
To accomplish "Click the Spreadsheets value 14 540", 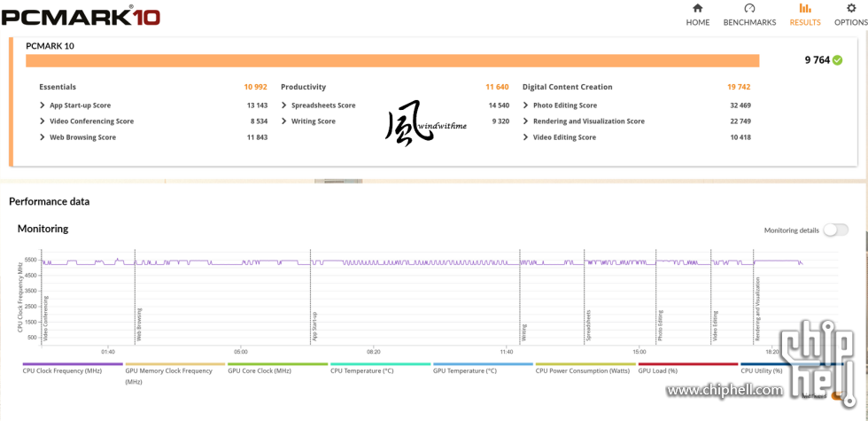I will (499, 105).
